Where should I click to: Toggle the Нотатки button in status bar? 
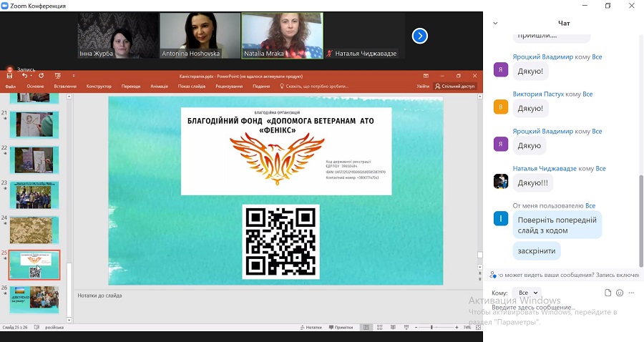[311, 327]
